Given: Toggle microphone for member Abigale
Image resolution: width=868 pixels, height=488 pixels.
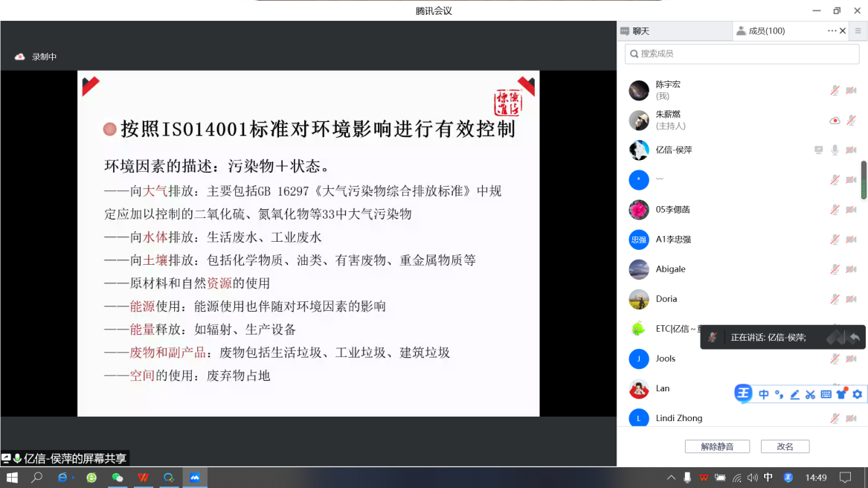Looking at the screenshot, I should 835,269.
